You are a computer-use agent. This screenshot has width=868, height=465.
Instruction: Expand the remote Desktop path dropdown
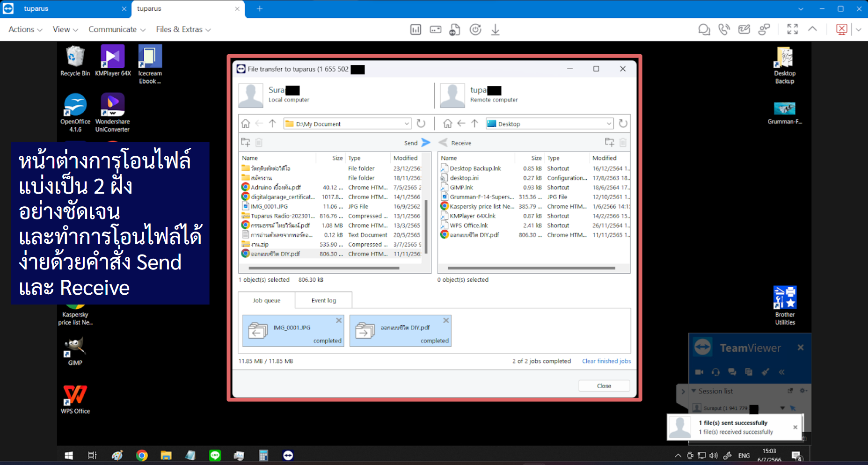click(x=608, y=124)
